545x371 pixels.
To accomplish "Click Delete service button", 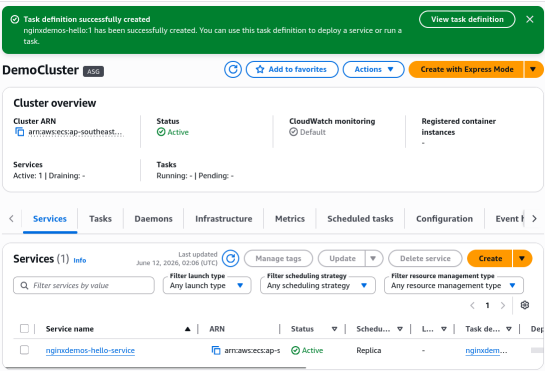I will tap(425, 258).
